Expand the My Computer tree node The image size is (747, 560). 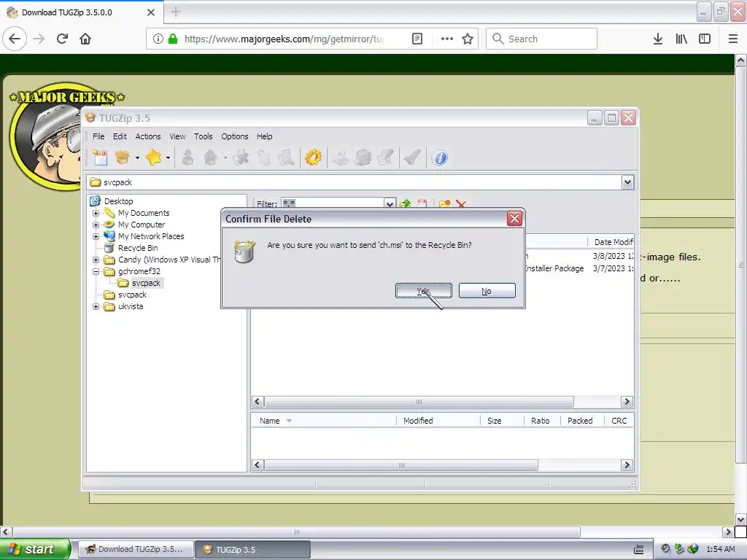click(x=96, y=225)
